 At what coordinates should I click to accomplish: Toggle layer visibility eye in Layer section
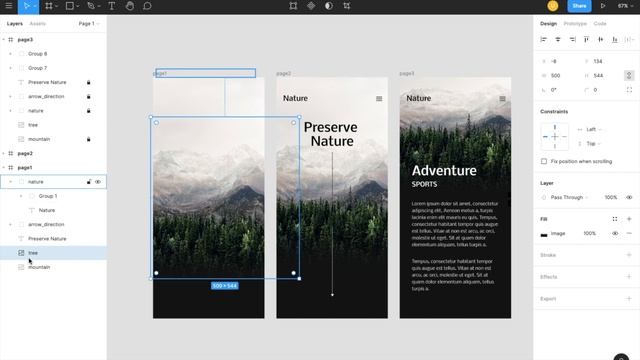[x=629, y=198]
